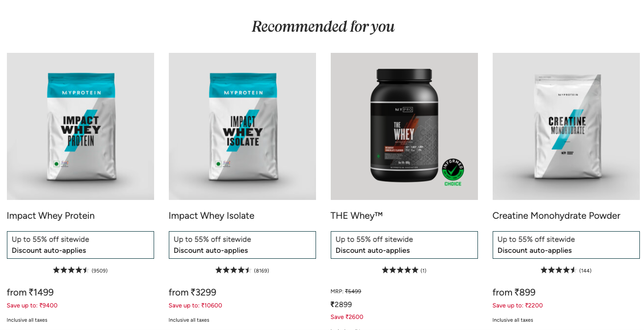This screenshot has height=330, width=644.
Task: Click the discount banner under Impact Whey Protein
Action: [80, 245]
